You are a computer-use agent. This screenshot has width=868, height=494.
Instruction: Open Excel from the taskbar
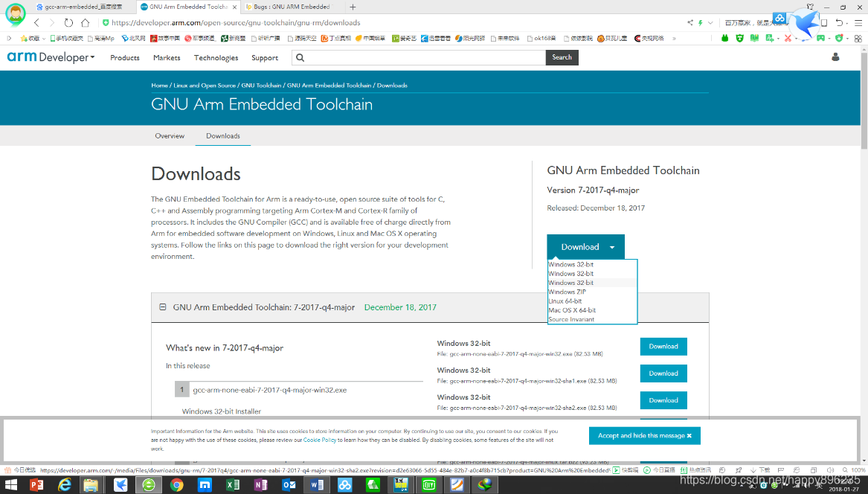click(x=233, y=485)
